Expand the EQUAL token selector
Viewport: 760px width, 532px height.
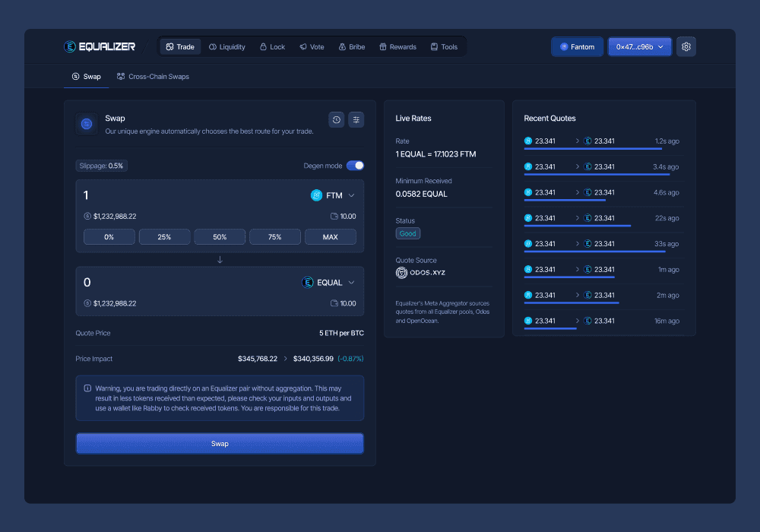328,283
